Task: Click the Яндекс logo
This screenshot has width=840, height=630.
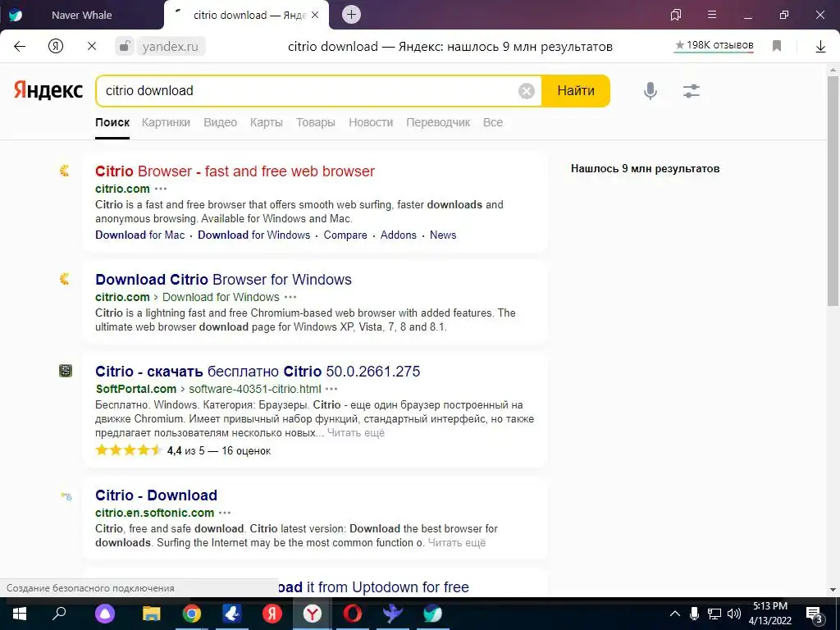Action: point(48,90)
